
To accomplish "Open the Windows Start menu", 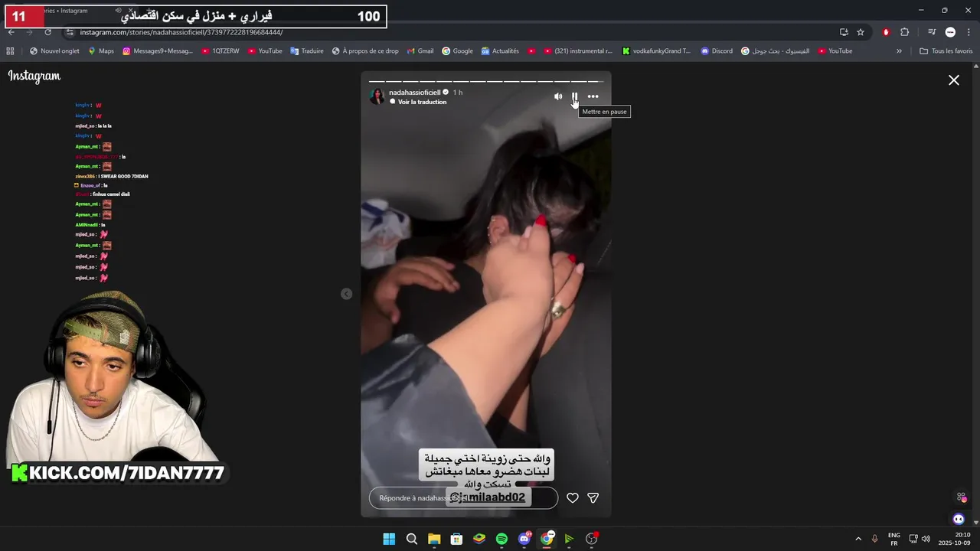I will (389, 539).
